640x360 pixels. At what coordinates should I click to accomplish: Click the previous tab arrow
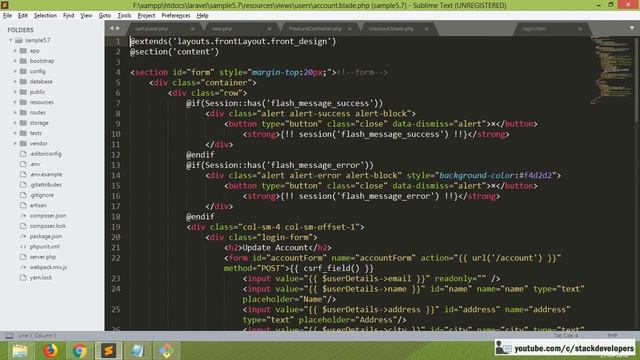[112, 28]
